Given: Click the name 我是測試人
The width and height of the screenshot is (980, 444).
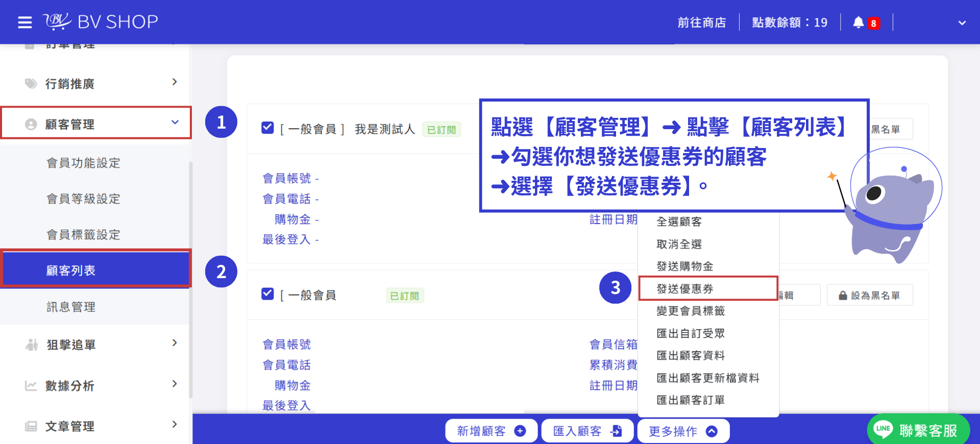Looking at the screenshot, I should click(x=385, y=129).
